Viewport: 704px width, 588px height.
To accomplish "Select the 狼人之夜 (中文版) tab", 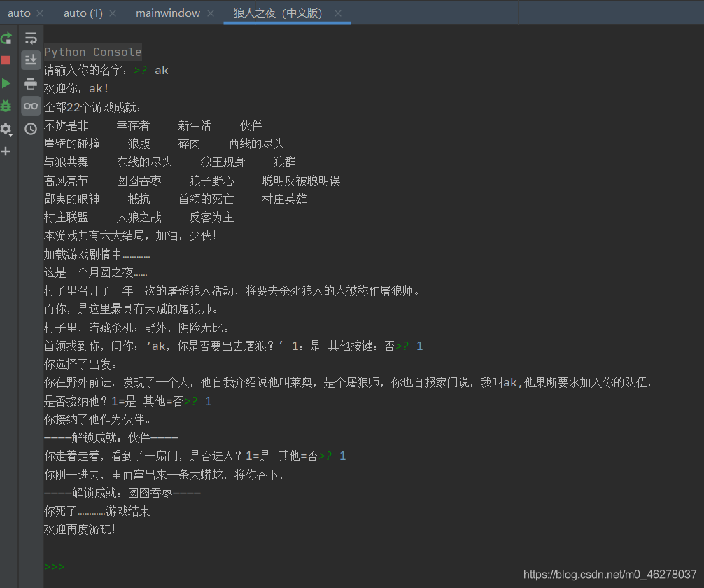I will pos(280,12).
